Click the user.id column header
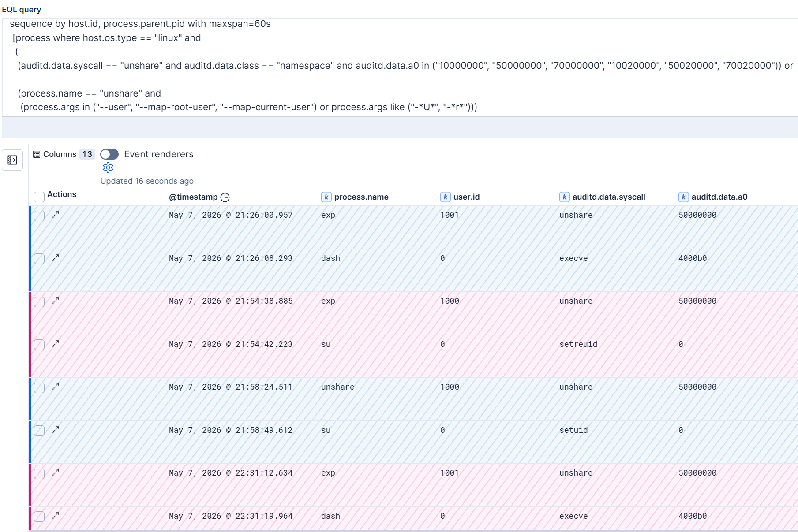 [x=466, y=197]
